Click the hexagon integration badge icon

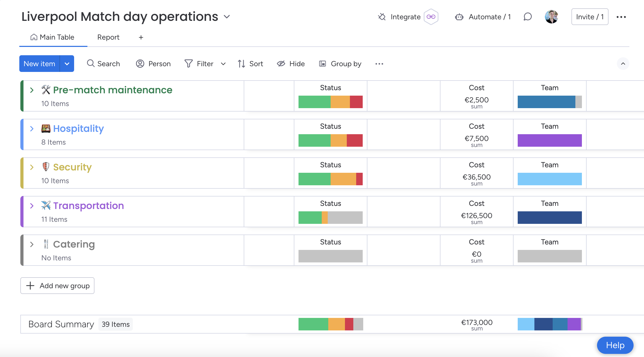point(431,17)
